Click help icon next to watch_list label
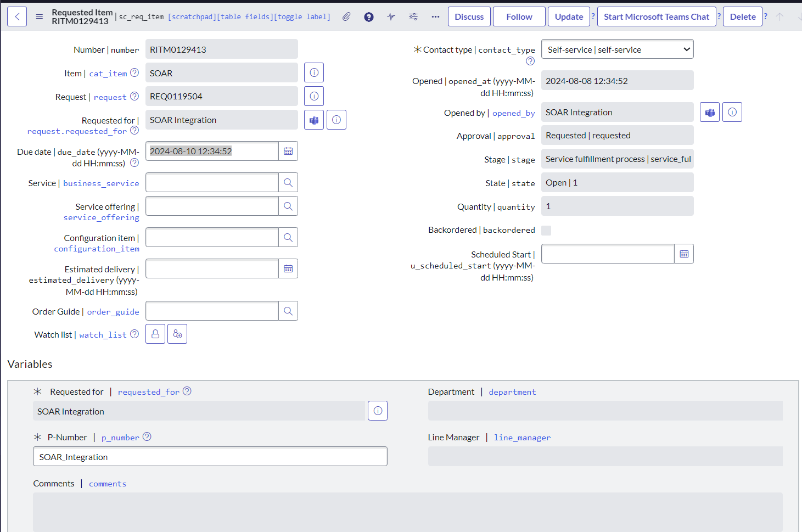The height and width of the screenshot is (532, 802). point(134,334)
